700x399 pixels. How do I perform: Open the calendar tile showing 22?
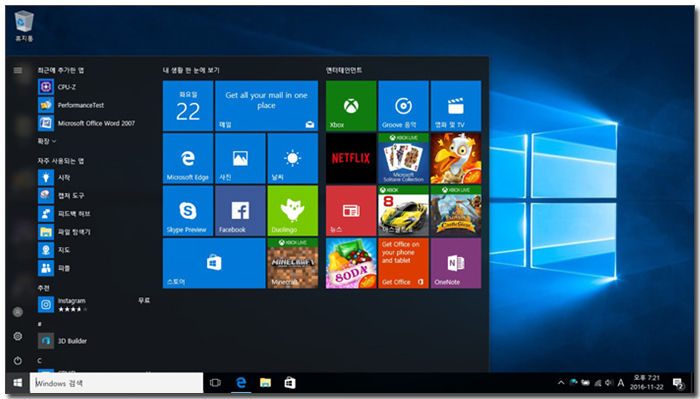(x=188, y=106)
